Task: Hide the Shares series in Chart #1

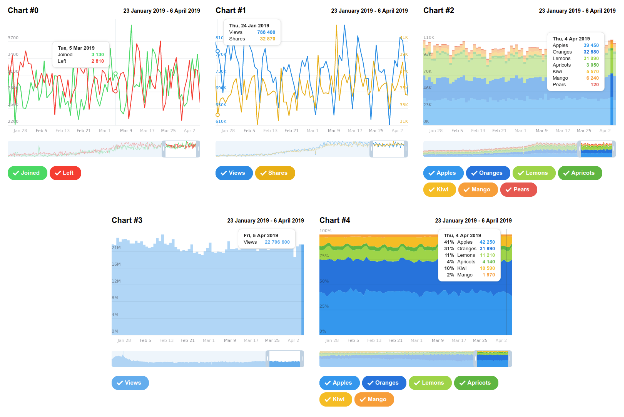Action: click(275, 173)
